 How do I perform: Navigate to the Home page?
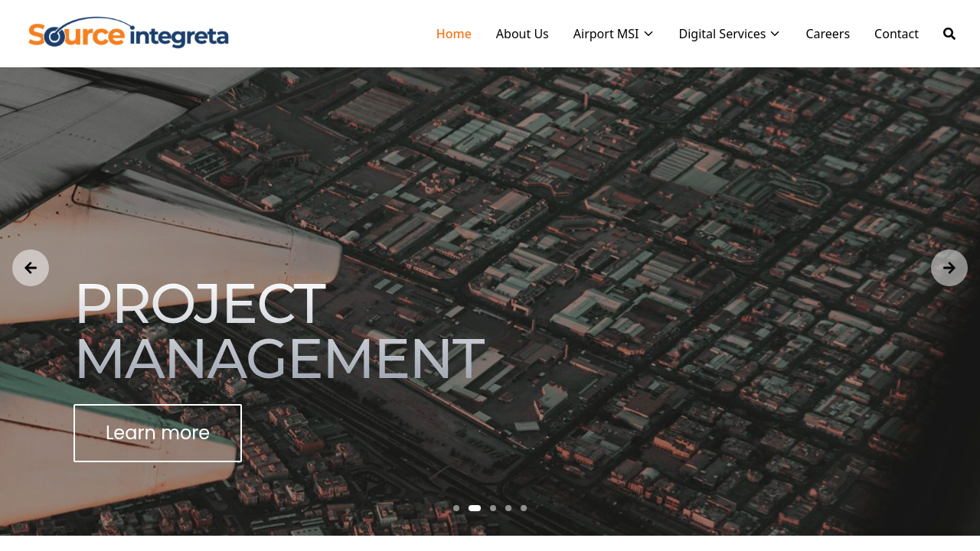click(x=453, y=34)
